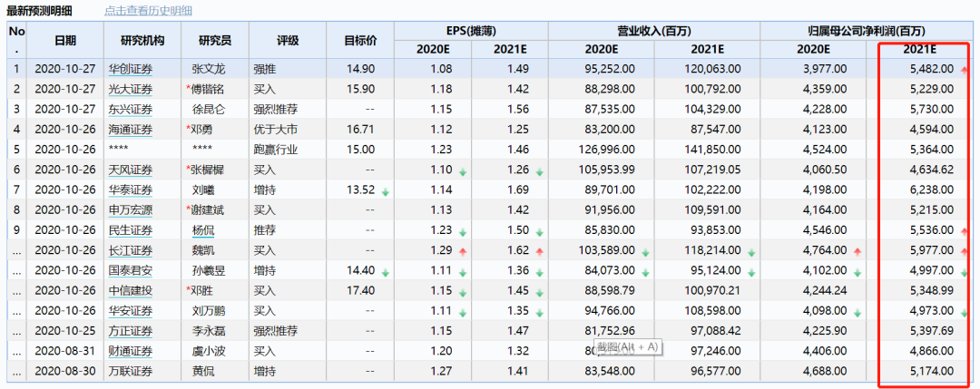Click the green down arrow beside 118,214.00

coord(751,252)
